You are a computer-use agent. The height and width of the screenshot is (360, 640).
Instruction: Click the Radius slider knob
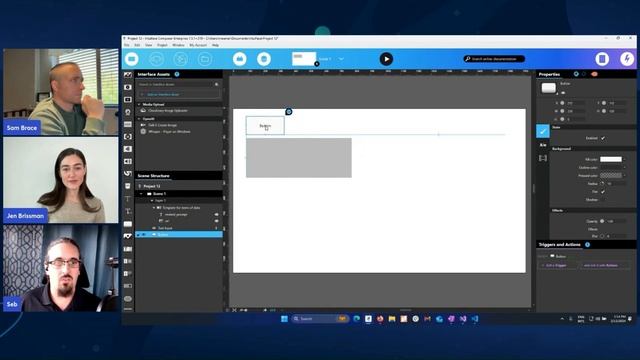point(602,184)
